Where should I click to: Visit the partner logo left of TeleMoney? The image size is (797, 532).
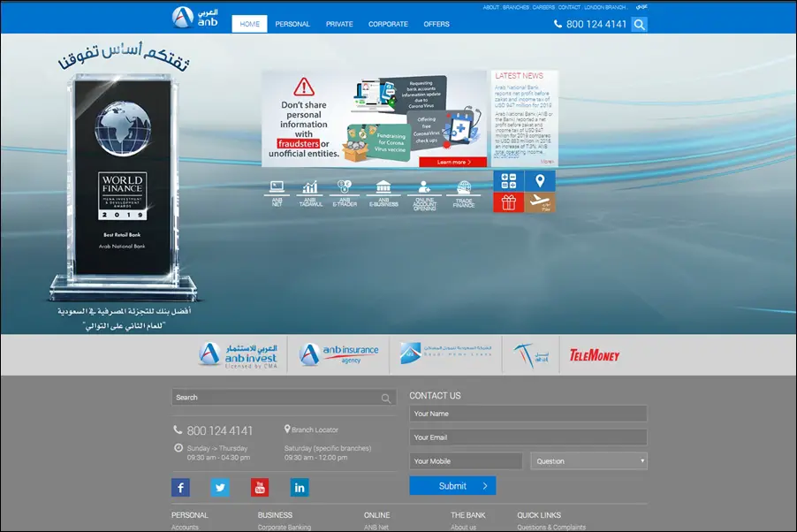pos(531,355)
